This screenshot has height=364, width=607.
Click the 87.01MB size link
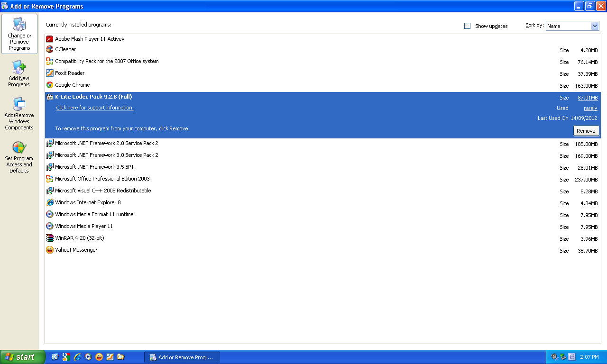coord(588,98)
